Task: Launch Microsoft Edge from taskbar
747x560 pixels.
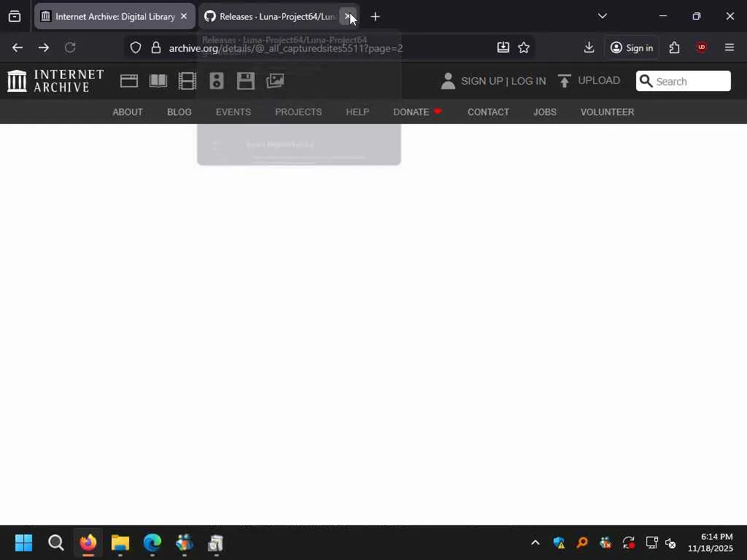Action: (x=152, y=542)
